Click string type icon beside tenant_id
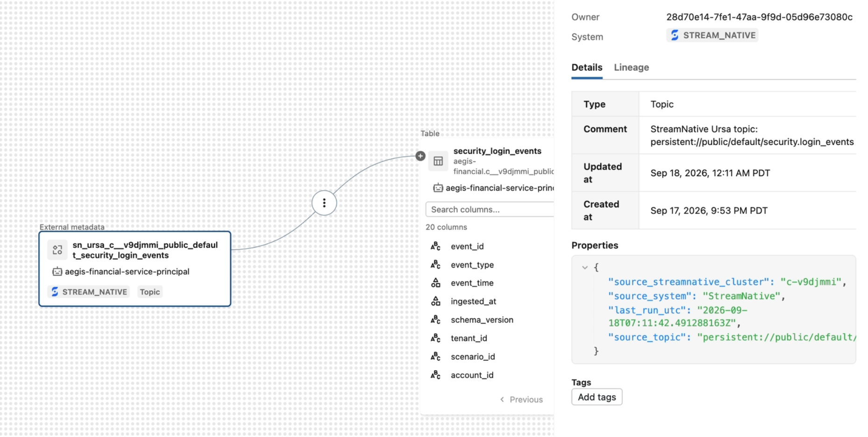 click(x=435, y=338)
